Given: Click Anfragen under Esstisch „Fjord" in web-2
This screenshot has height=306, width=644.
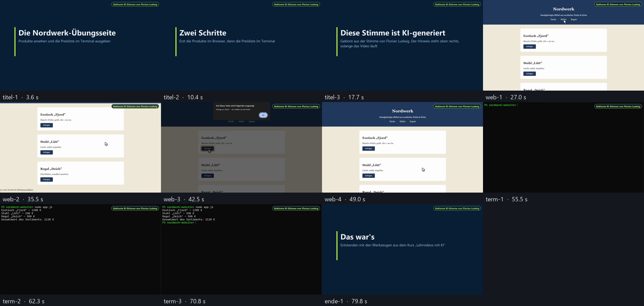Looking at the screenshot, I should 46,125.
